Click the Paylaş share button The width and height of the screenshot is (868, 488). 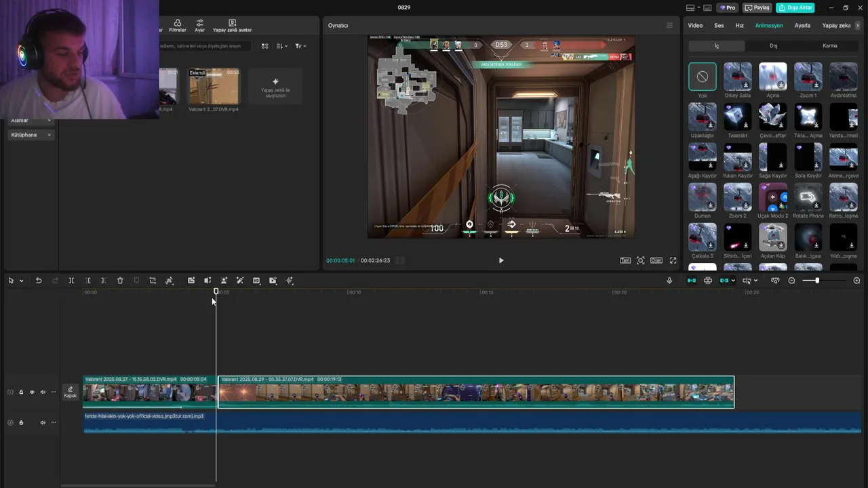[x=757, y=7]
